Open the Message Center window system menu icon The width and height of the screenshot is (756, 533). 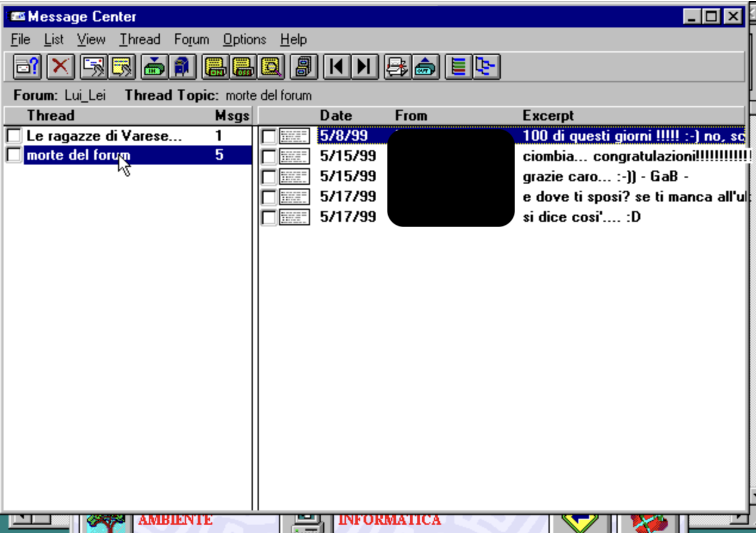coord(17,16)
